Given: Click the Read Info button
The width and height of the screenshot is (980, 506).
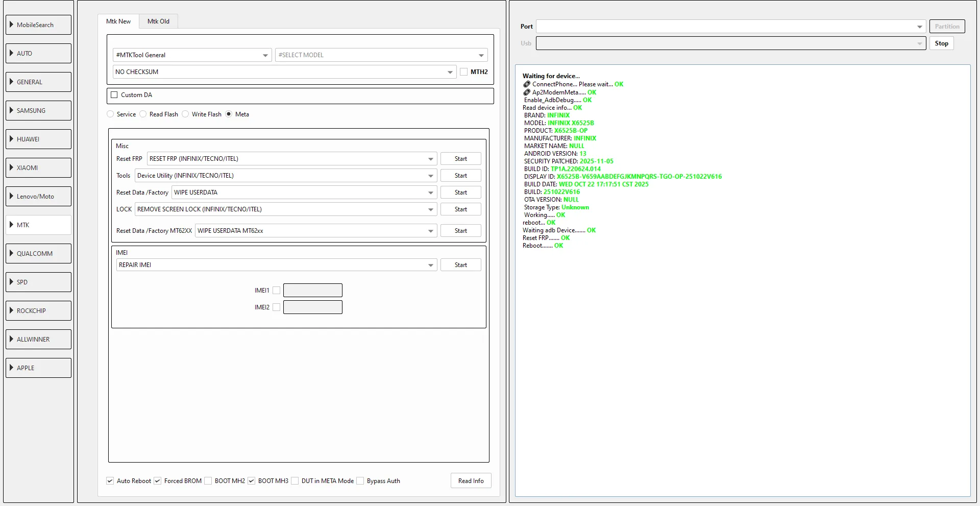Looking at the screenshot, I should [471, 481].
